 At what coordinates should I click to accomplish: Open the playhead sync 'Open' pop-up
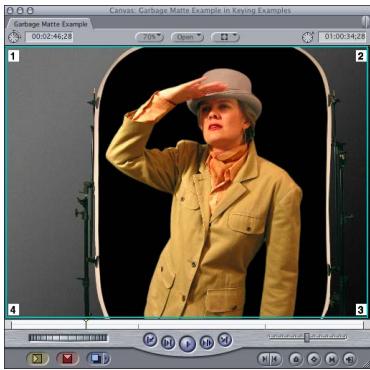(x=187, y=37)
